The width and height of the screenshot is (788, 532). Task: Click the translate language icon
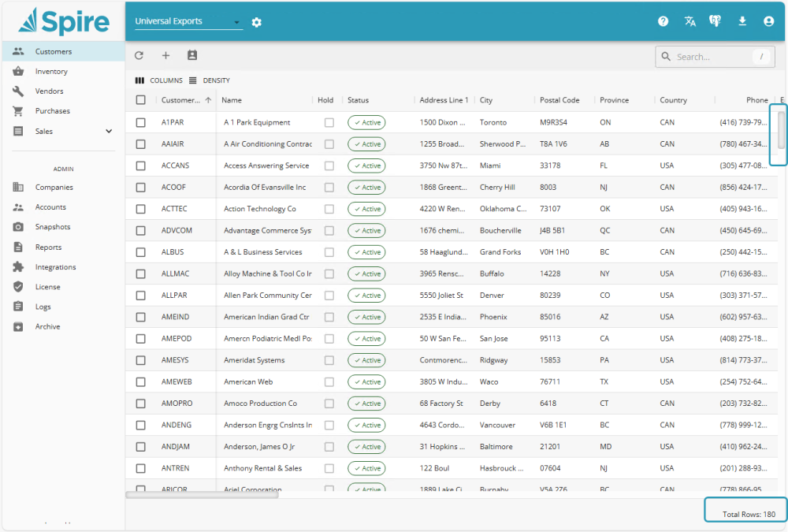click(690, 21)
